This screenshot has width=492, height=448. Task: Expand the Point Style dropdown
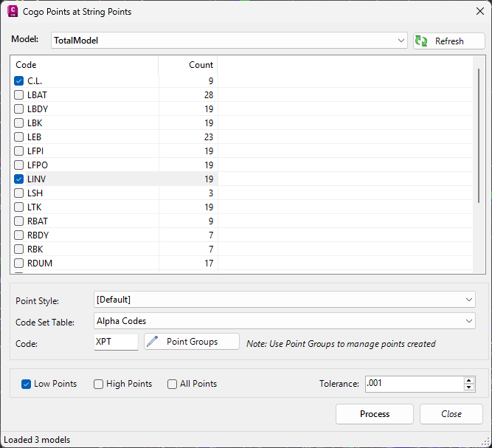point(285,300)
